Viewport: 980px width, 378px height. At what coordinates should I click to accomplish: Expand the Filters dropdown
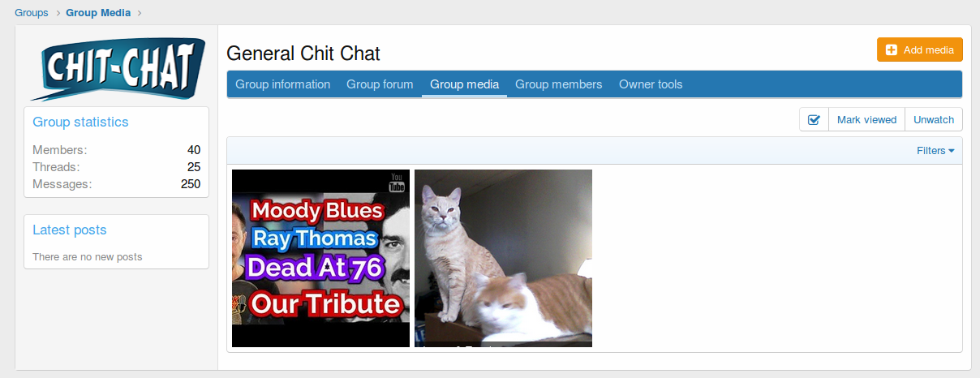935,151
